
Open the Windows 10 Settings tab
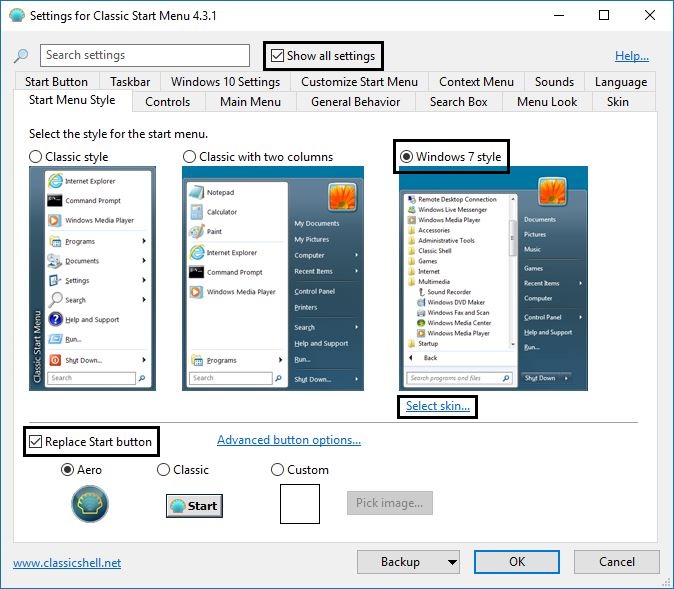point(225,81)
